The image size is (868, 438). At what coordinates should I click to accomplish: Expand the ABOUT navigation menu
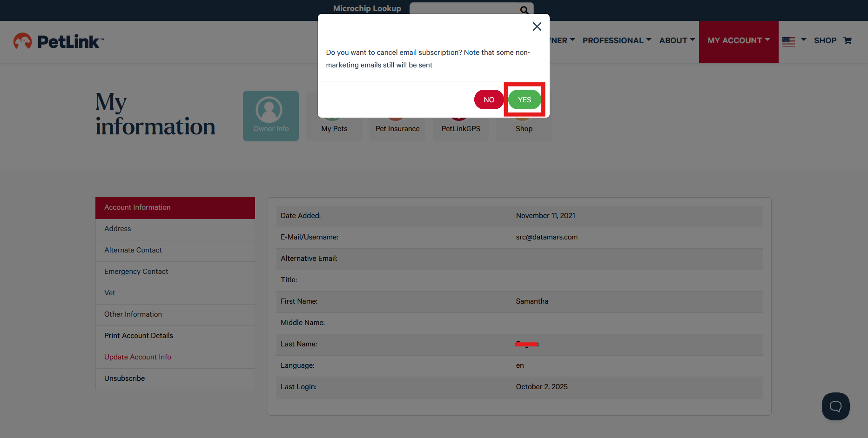[x=677, y=40]
